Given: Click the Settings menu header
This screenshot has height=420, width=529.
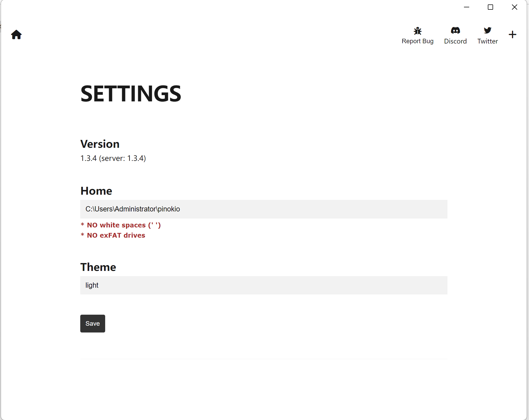Looking at the screenshot, I should click(131, 93).
